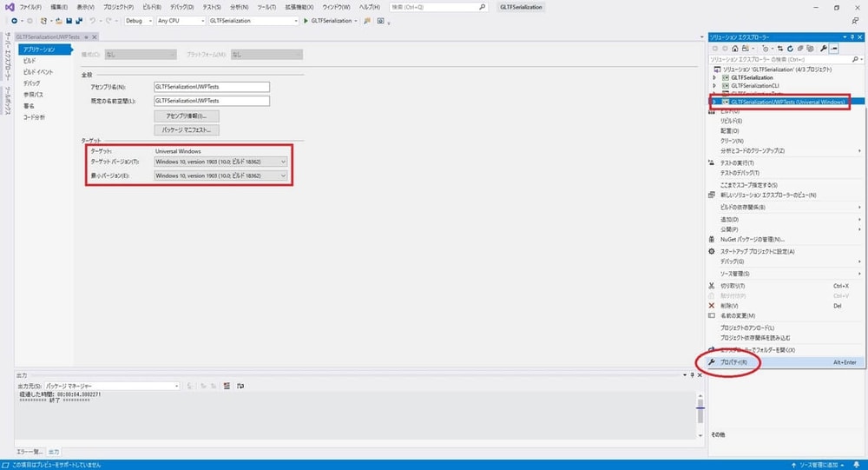Image resolution: width=868 pixels, height=470 pixels.
Task: Select NuGet パッケージの管理 in the context menu
Action: [786, 240]
